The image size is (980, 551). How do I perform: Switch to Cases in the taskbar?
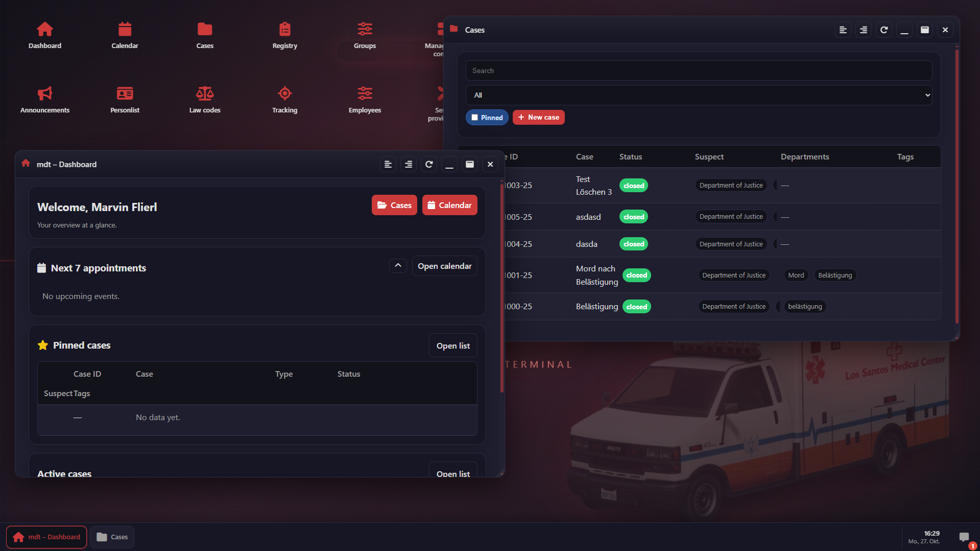point(112,537)
